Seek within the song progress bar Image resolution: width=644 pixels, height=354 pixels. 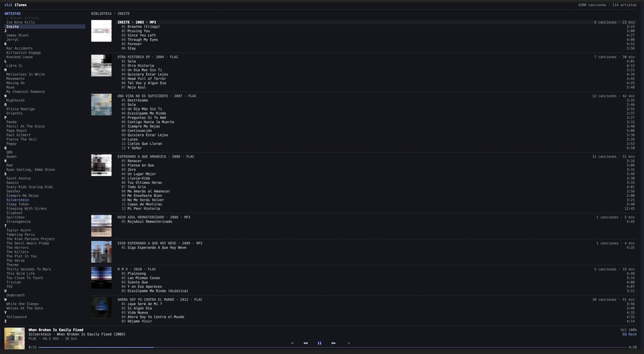click(x=332, y=347)
